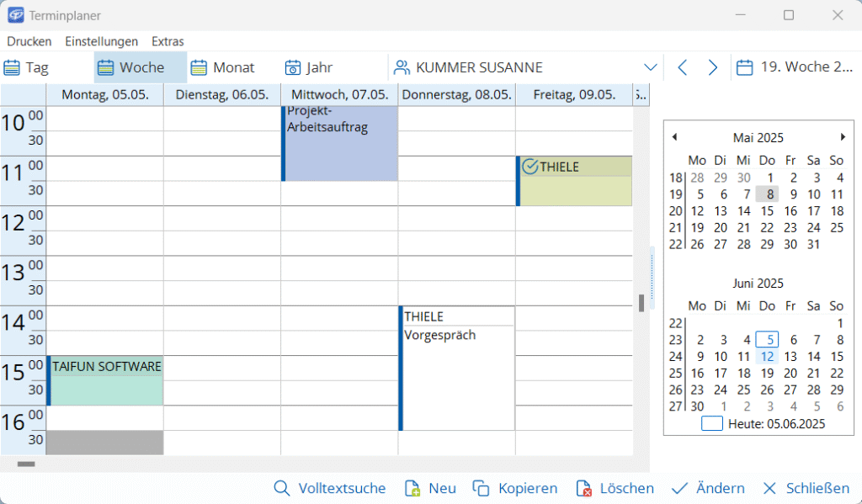The width and height of the screenshot is (862, 504).
Task: Switch to Monat month view
Action: pos(223,67)
